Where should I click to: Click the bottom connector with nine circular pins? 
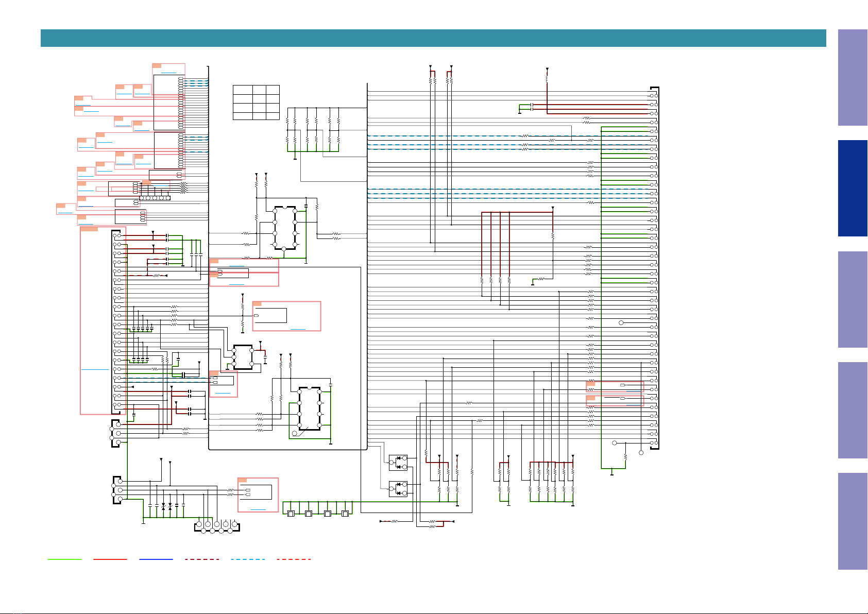click(x=217, y=526)
